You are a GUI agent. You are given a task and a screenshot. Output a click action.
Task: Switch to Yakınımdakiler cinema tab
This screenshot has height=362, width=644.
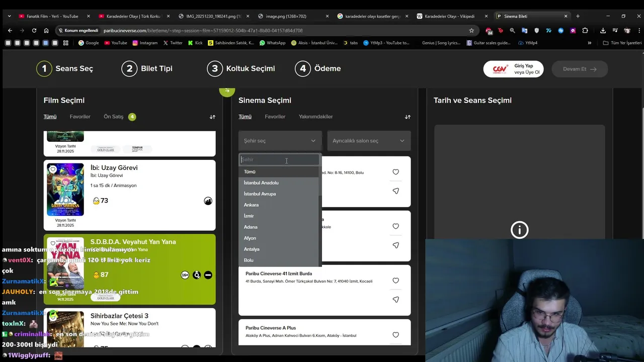315,117
